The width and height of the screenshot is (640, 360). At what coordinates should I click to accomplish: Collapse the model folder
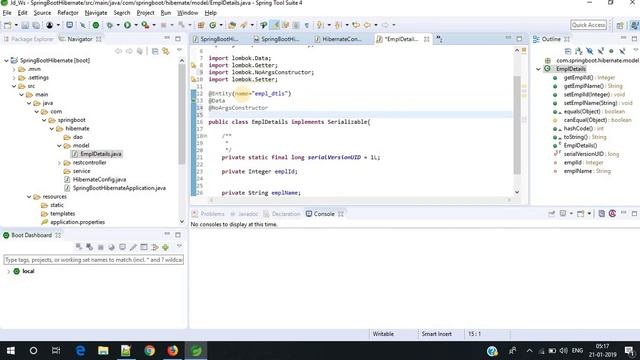pyautogui.click(x=60, y=146)
